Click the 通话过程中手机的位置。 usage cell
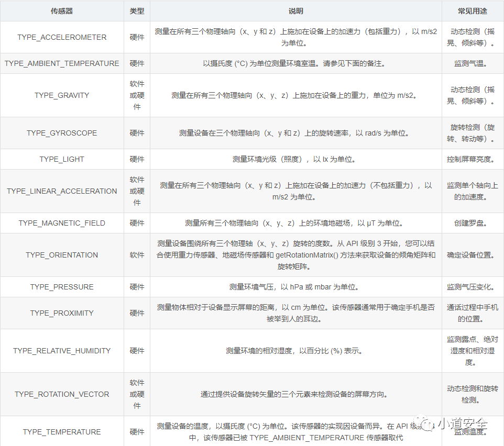Screen dimensions: 504x446 point(473,313)
